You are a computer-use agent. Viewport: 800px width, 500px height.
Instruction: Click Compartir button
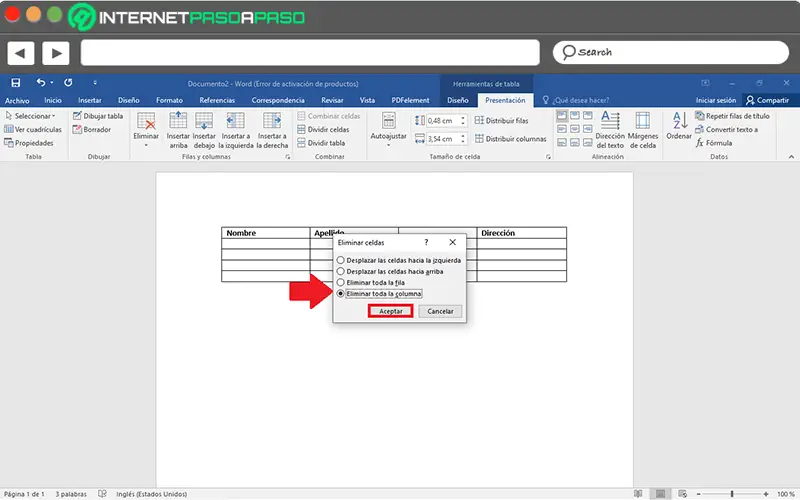(767, 100)
